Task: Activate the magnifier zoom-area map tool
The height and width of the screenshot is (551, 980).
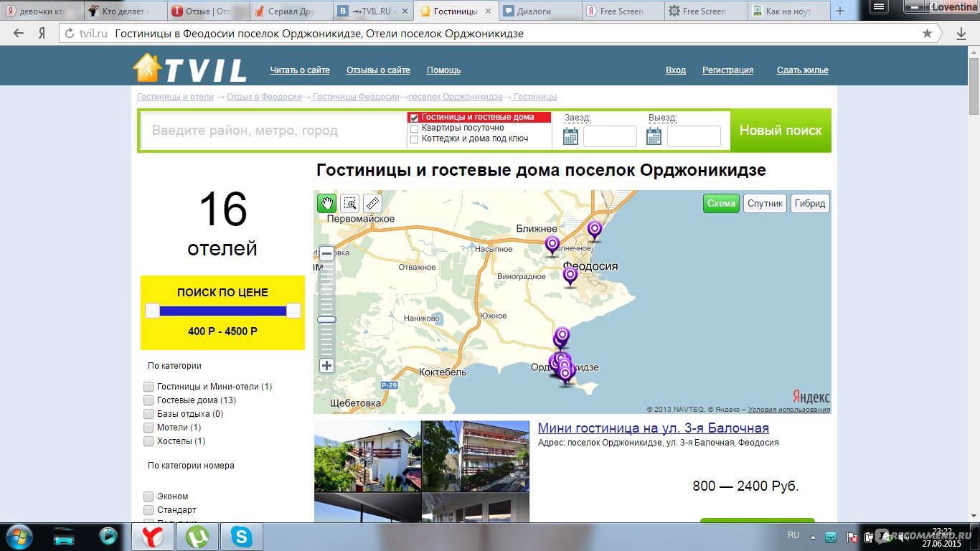Action: [x=349, y=203]
